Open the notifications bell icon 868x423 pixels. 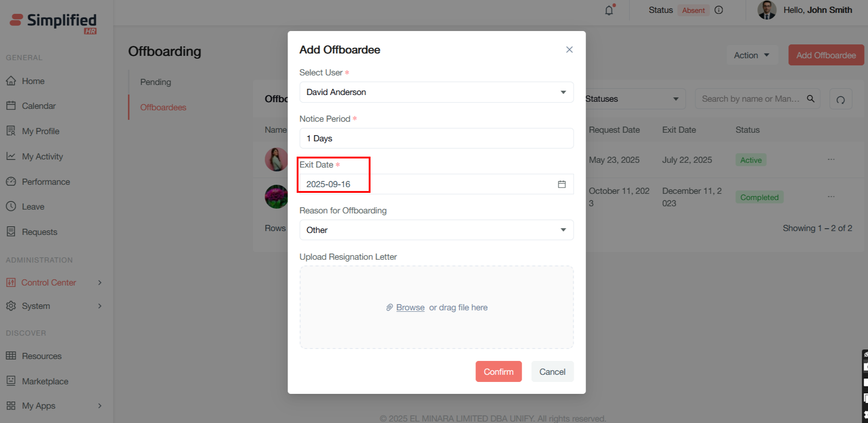[x=609, y=10]
